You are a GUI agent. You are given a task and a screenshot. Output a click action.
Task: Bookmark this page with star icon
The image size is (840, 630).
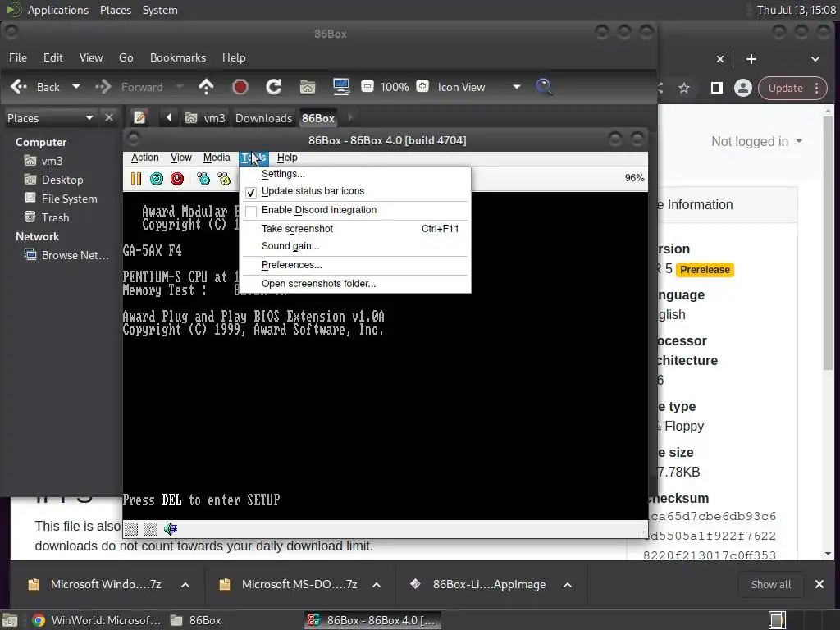pyautogui.click(x=684, y=88)
